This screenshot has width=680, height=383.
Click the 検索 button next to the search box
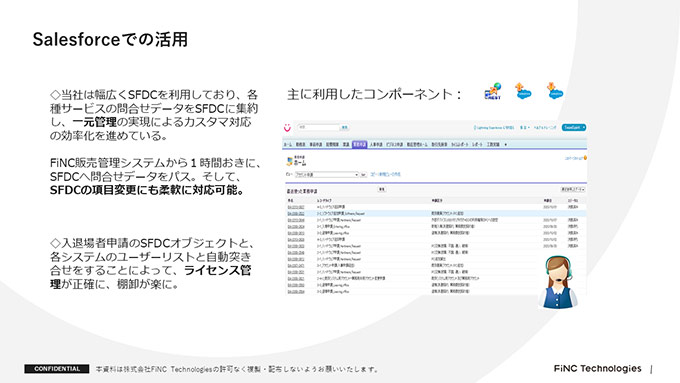click(x=344, y=128)
